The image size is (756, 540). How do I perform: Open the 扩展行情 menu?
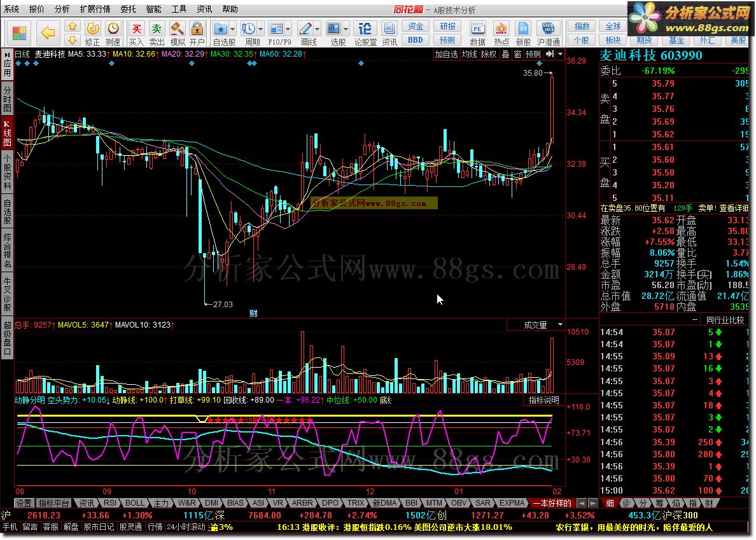pos(95,9)
